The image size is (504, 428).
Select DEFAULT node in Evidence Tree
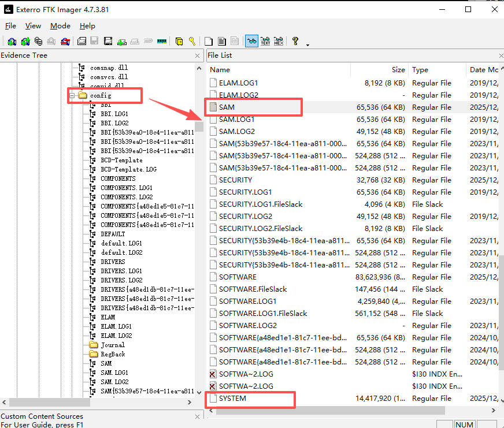[113, 234]
